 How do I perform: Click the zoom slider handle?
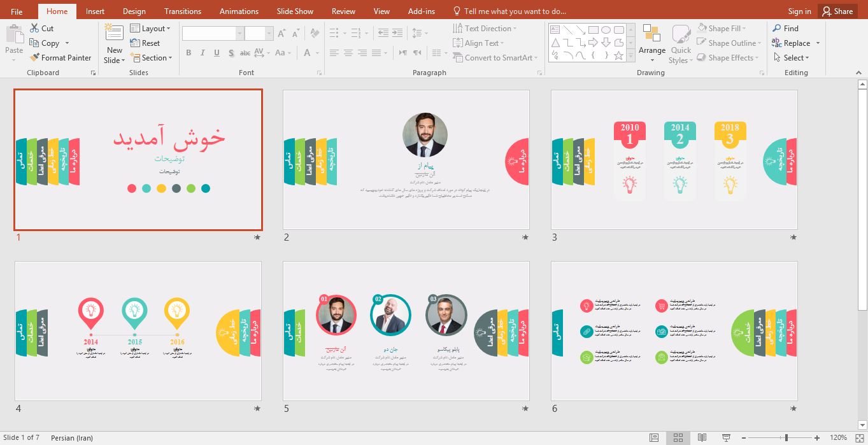pos(786,438)
